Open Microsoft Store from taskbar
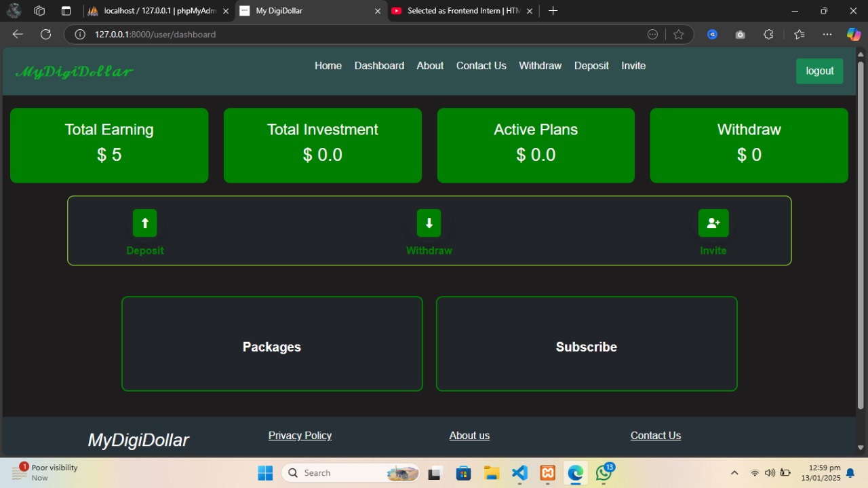This screenshot has height=488, width=868. tap(463, 473)
